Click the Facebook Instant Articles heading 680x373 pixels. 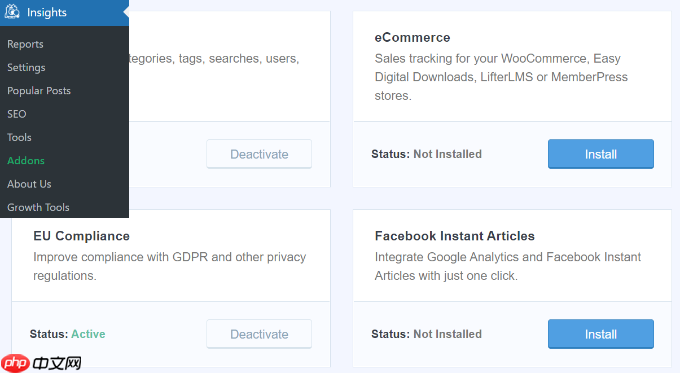[x=454, y=236]
